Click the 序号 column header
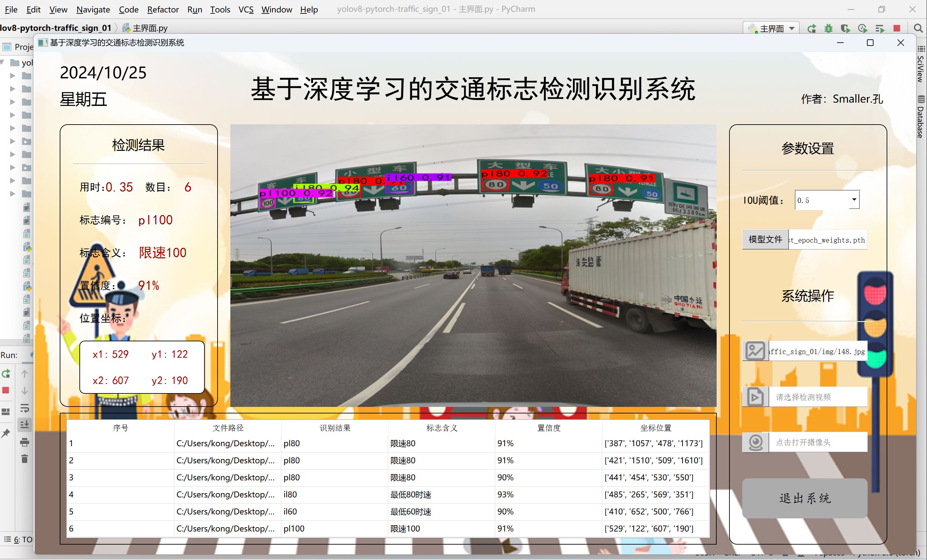This screenshot has height=560, width=927. coord(120,428)
